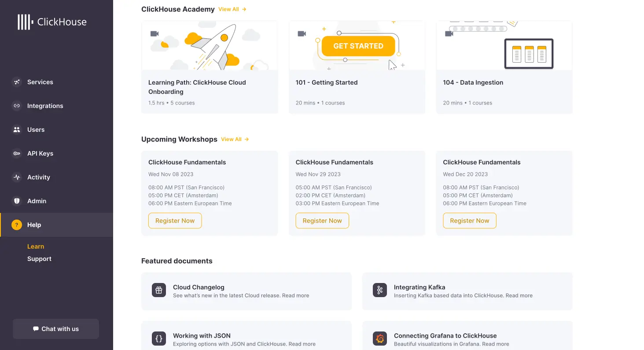The image size is (644, 350).
Task: Click the Admin shield icon
Action: click(17, 201)
